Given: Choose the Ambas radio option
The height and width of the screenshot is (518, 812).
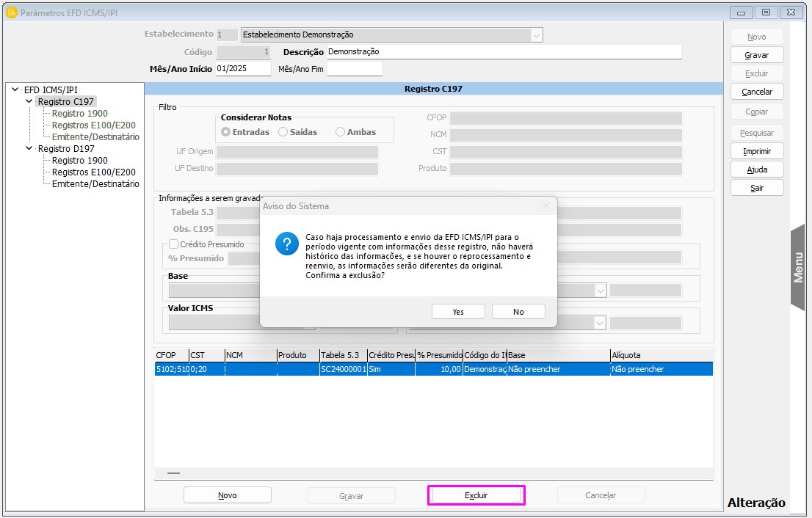Looking at the screenshot, I should (x=340, y=132).
